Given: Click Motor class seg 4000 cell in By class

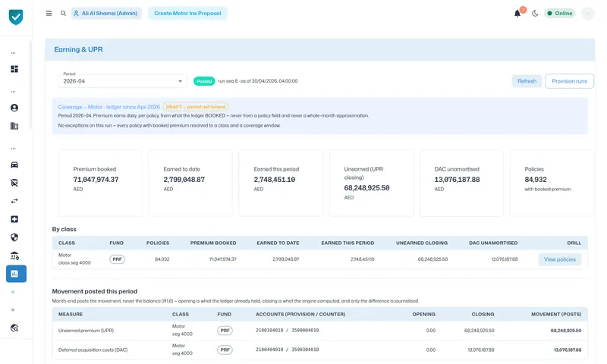Looking at the screenshot, I should [x=74, y=259].
